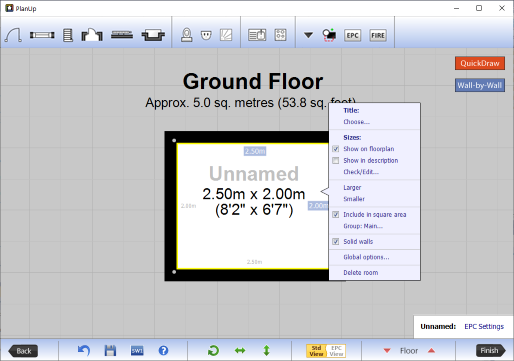Make room text Smaller
Image resolution: width=514 pixels, height=361 pixels.
coord(354,199)
